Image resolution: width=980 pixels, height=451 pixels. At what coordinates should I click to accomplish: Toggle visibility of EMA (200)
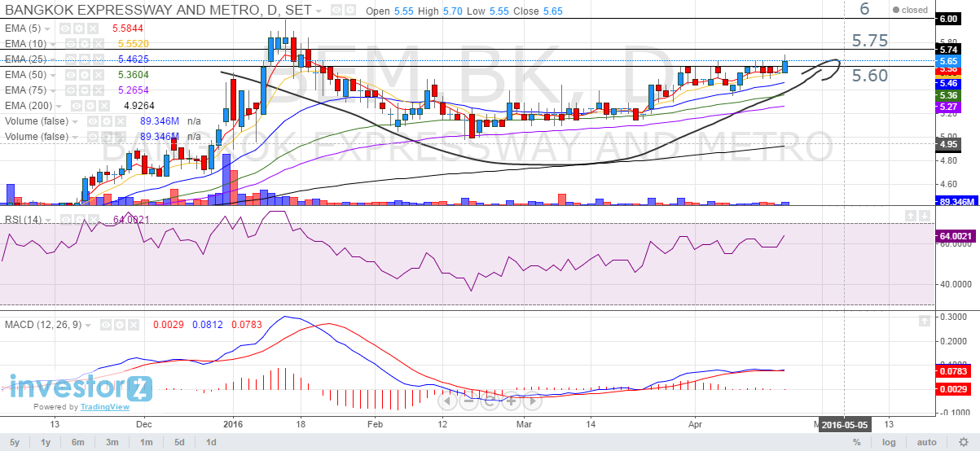[77, 106]
